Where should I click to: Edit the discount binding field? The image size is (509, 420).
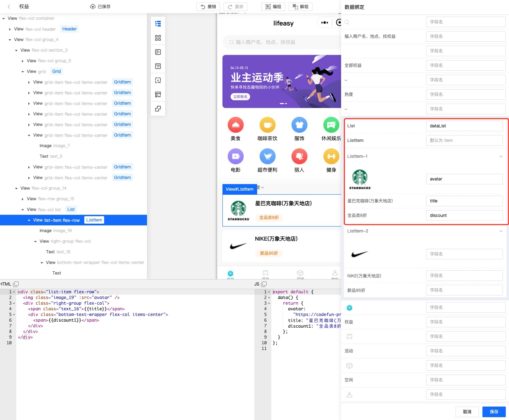point(464,215)
